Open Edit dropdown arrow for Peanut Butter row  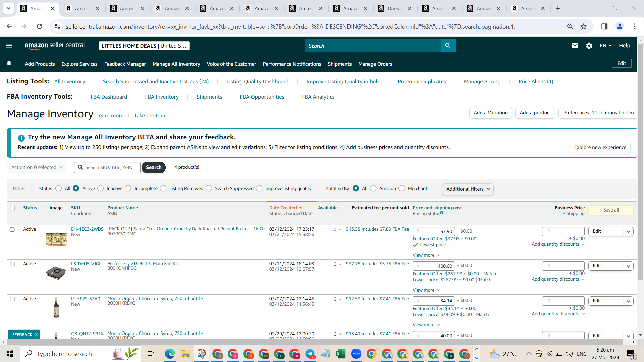(x=628, y=231)
